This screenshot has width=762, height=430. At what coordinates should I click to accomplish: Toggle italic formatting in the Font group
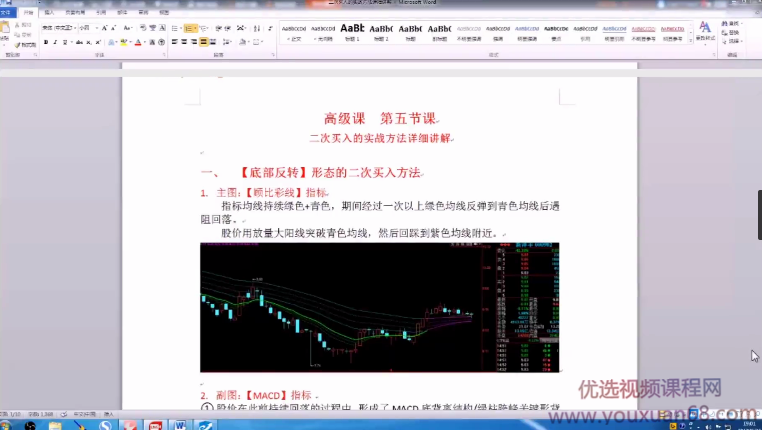[55, 42]
